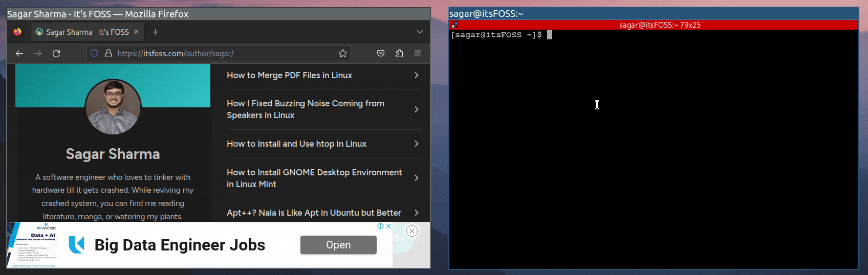Reload the current page
This screenshot has height=275, width=868.
pyautogui.click(x=56, y=53)
